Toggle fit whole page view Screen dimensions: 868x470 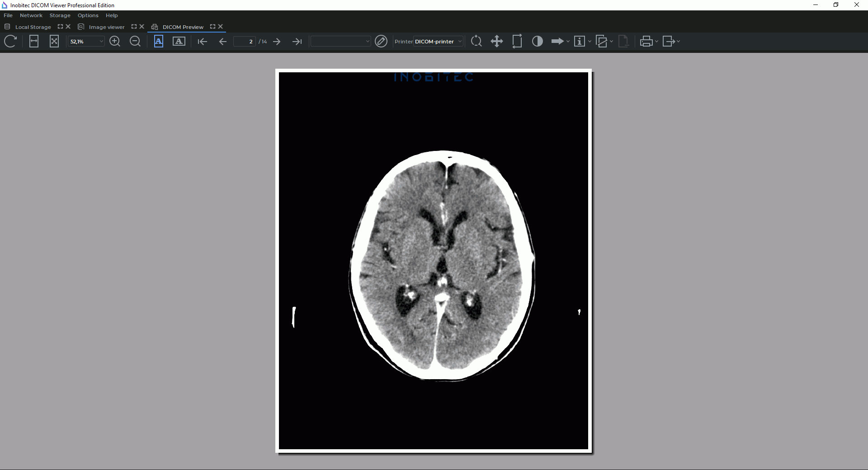click(54, 42)
